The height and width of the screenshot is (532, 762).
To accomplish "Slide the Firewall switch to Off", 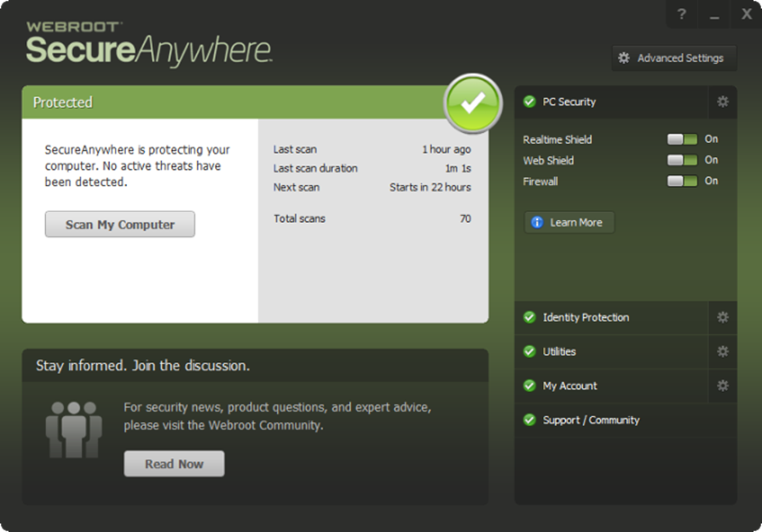I will click(x=682, y=181).
